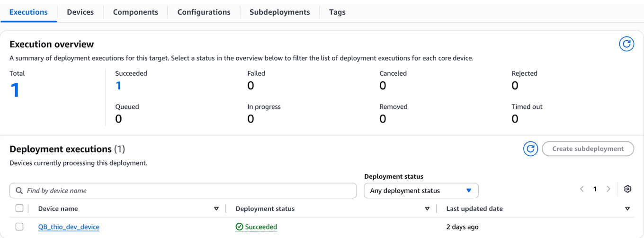This screenshot has height=238, width=644.
Task: Switch to the Configurations tab
Action: (x=204, y=12)
